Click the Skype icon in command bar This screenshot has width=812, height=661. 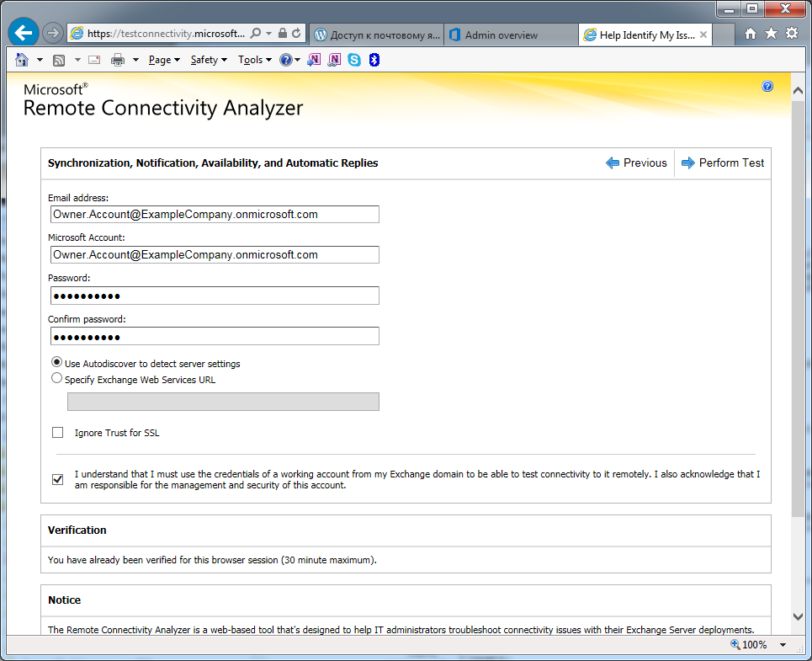[x=354, y=60]
